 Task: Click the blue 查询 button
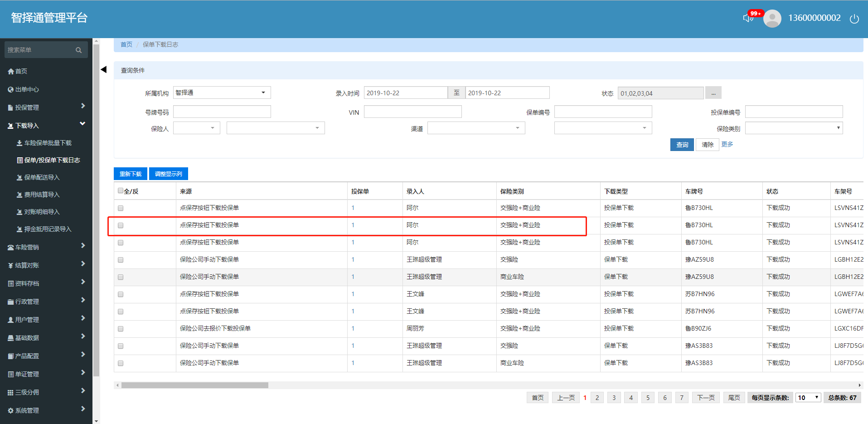click(682, 145)
